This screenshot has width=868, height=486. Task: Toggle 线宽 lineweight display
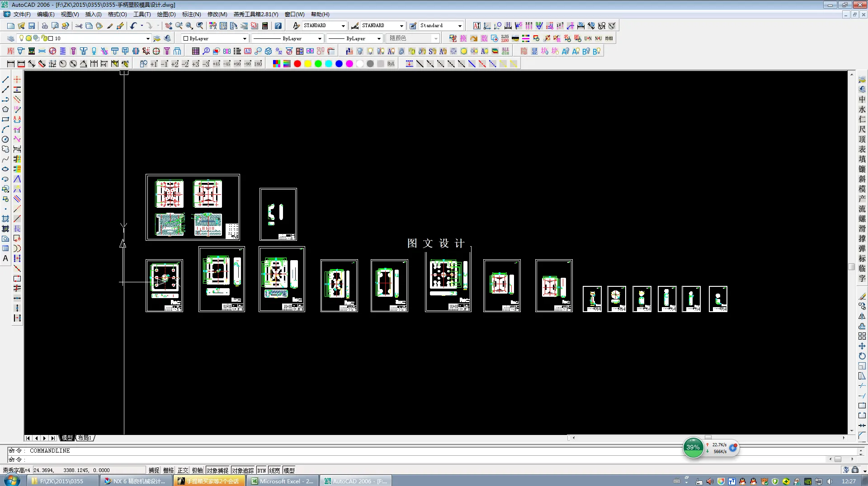(x=275, y=470)
